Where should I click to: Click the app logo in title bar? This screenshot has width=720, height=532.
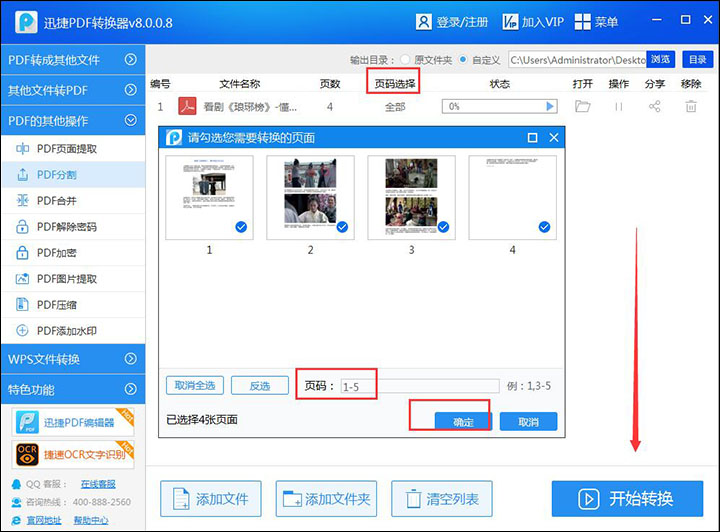[26, 22]
